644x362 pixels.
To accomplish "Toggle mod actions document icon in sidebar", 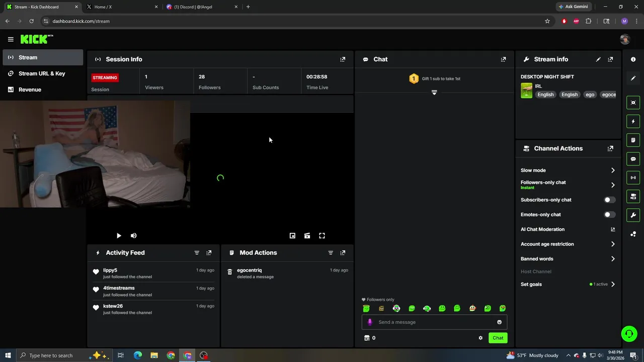I will (x=633, y=140).
